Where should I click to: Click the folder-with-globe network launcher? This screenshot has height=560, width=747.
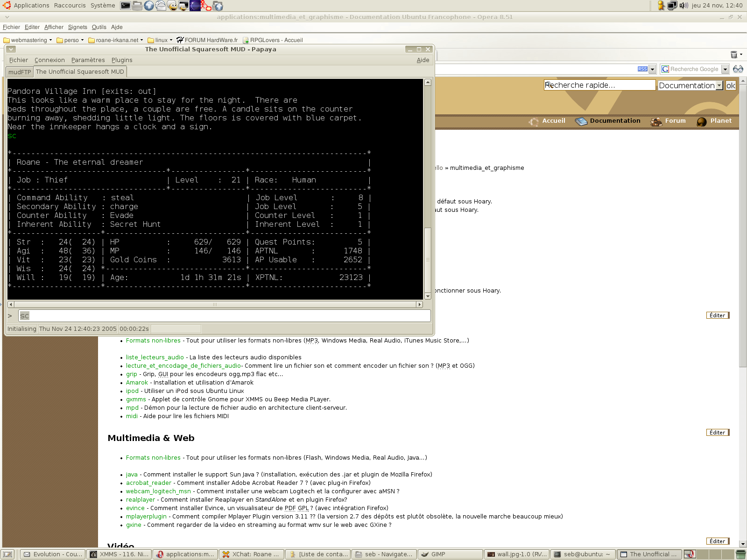(x=218, y=6)
